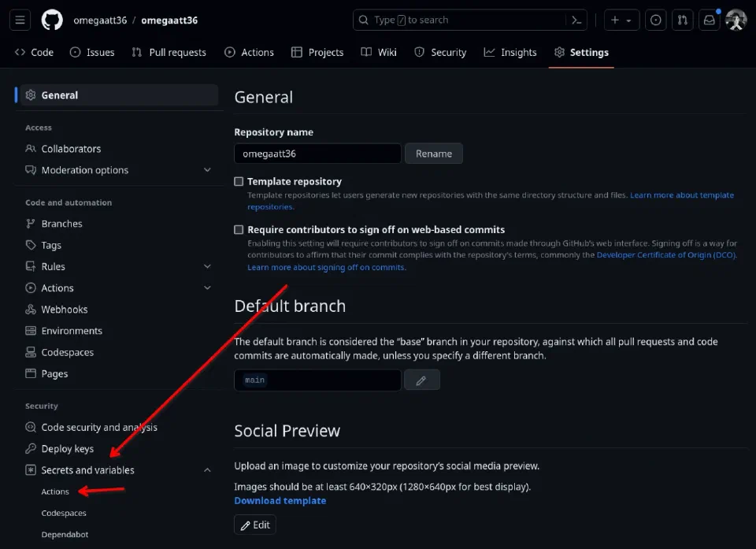
Task: Click the Branches git-branch icon in sidebar
Action: point(31,224)
